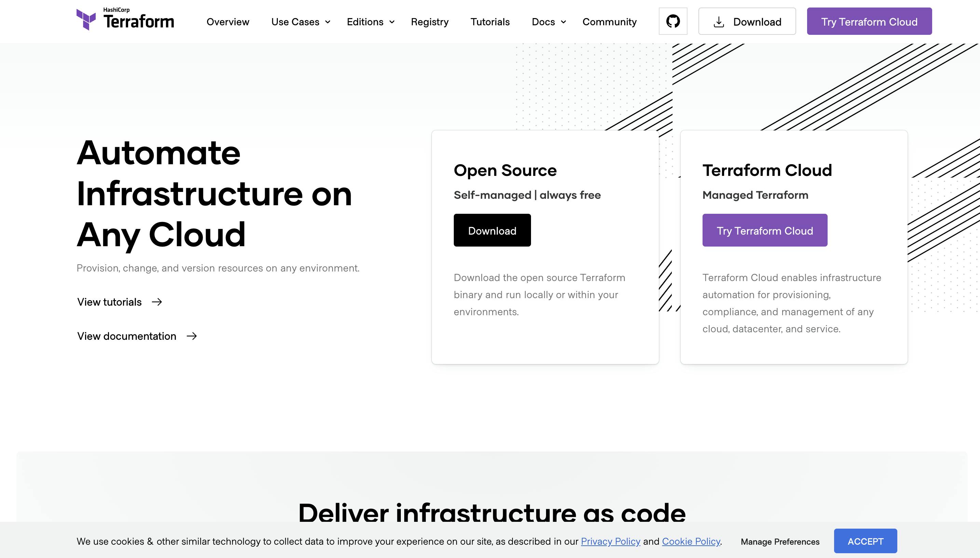Open the Overview nav item
Image resolution: width=980 pixels, height=558 pixels.
point(228,22)
